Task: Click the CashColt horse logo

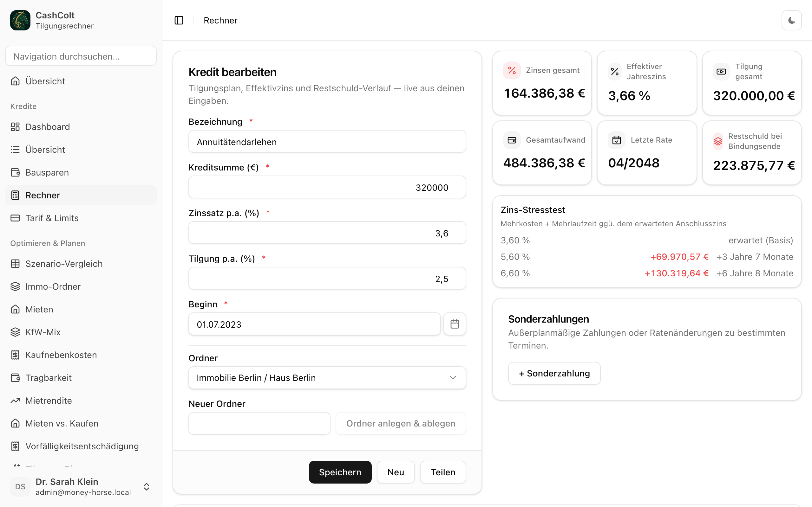Action: pyautogui.click(x=20, y=20)
